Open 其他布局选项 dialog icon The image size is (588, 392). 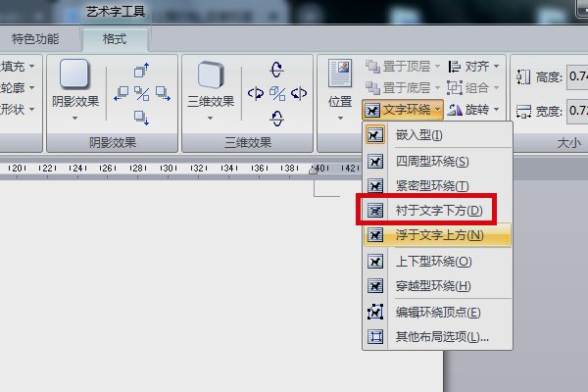pyautogui.click(x=375, y=336)
